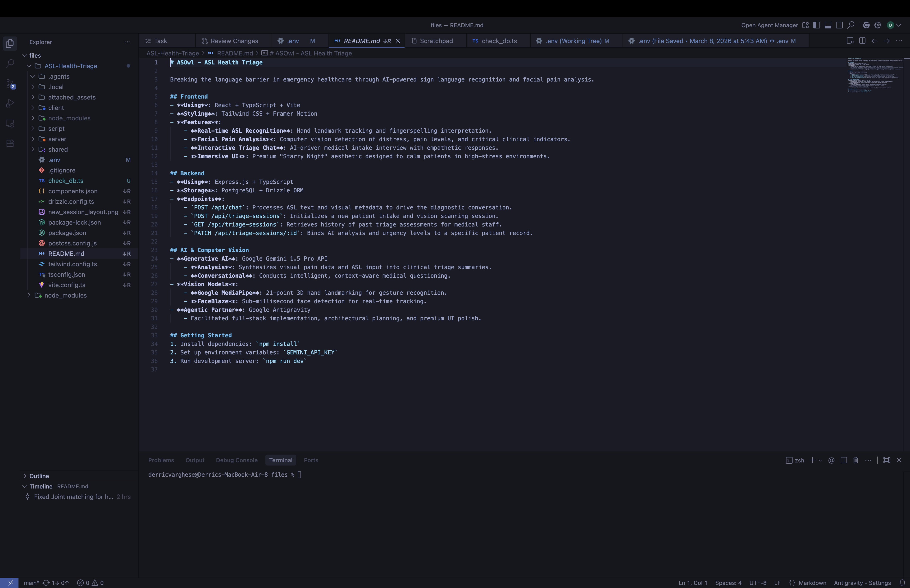This screenshot has height=588, width=910.
Task: Expand the Outline section
Action: (x=39, y=476)
